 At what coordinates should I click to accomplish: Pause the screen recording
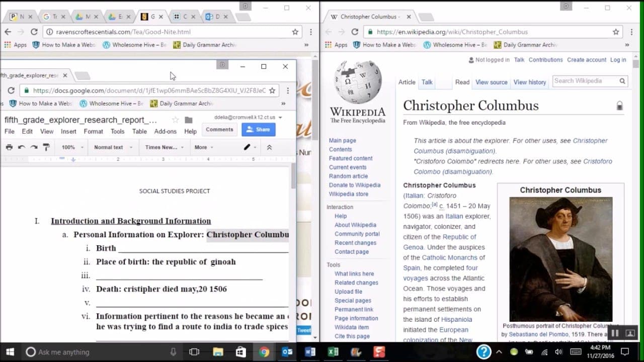[x=615, y=333]
